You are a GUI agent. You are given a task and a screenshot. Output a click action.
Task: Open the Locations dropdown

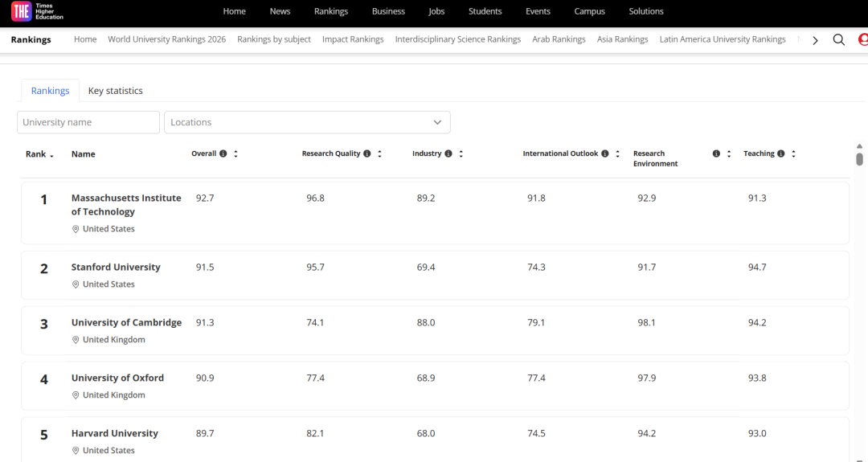point(307,122)
